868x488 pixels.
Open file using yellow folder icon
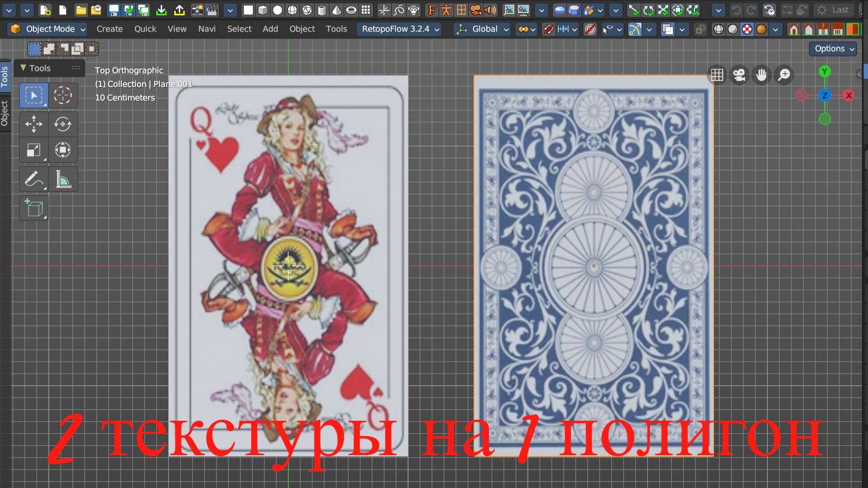click(x=81, y=10)
